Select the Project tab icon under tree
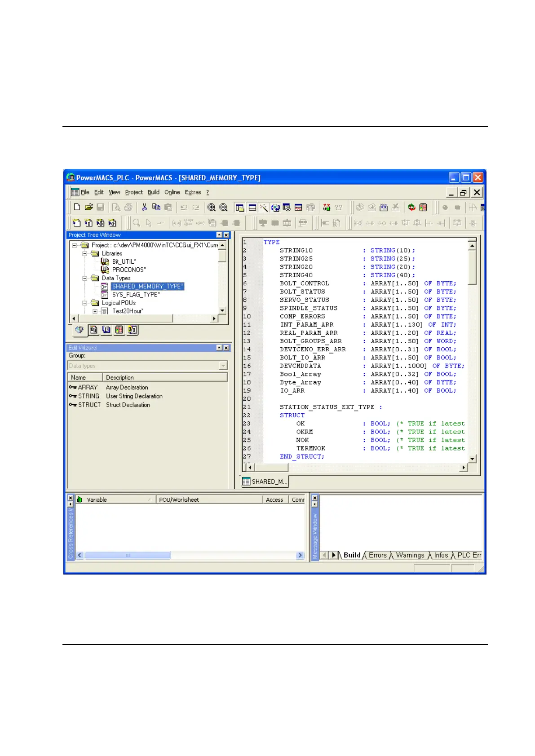The image size is (535, 756). click(80, 330)
